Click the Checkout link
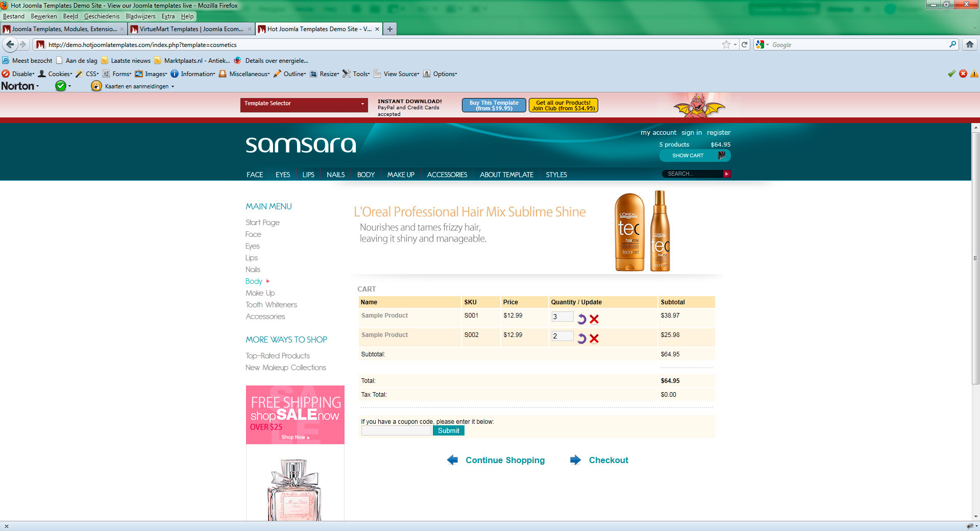The width and height of the screenshot is (980, 531). pyautogui.click(x=608, y=460)
